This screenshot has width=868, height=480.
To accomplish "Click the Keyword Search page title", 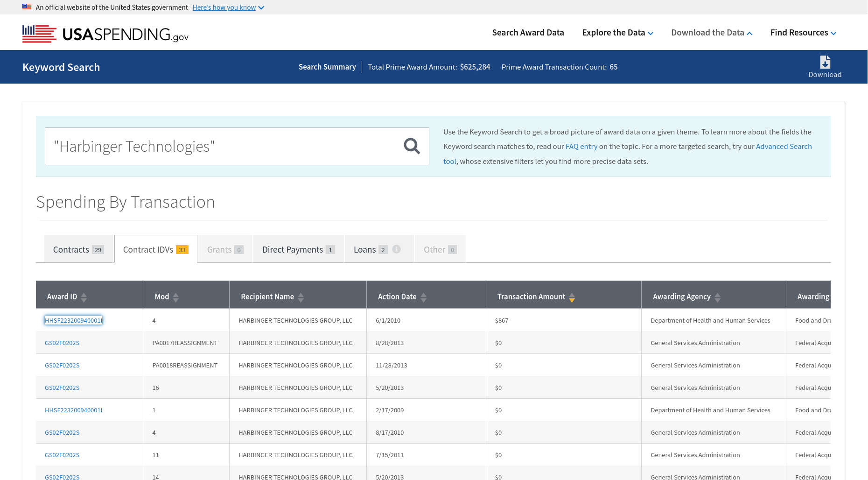I will 61,67.
